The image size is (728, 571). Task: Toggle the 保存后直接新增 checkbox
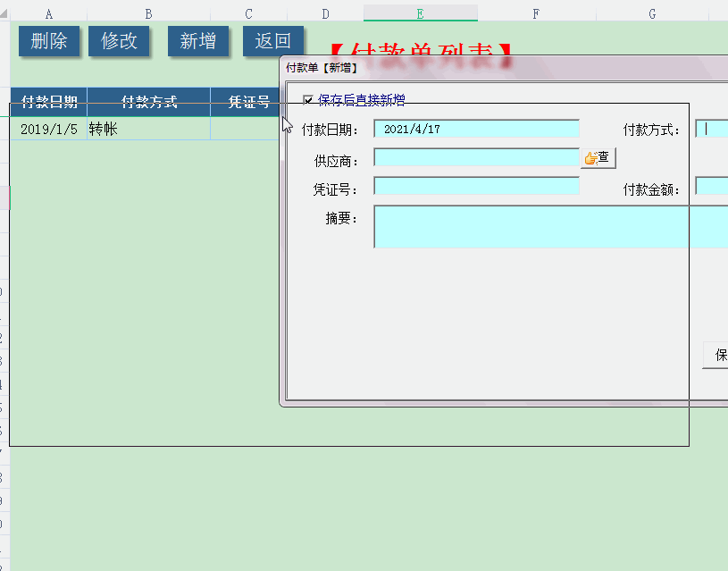click(x=308, y=100)
